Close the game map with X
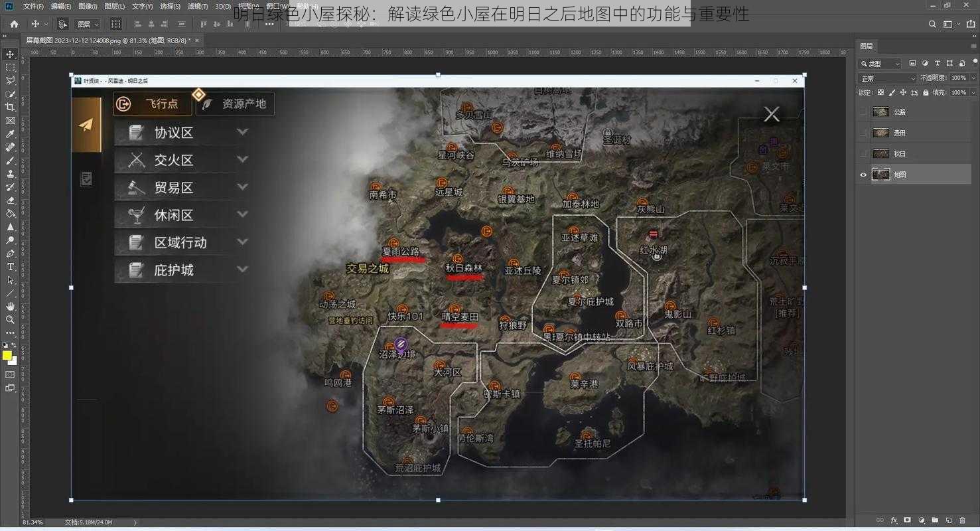Image resolution: width=980 pixels, height=531 pixels. tap(771, 114)
